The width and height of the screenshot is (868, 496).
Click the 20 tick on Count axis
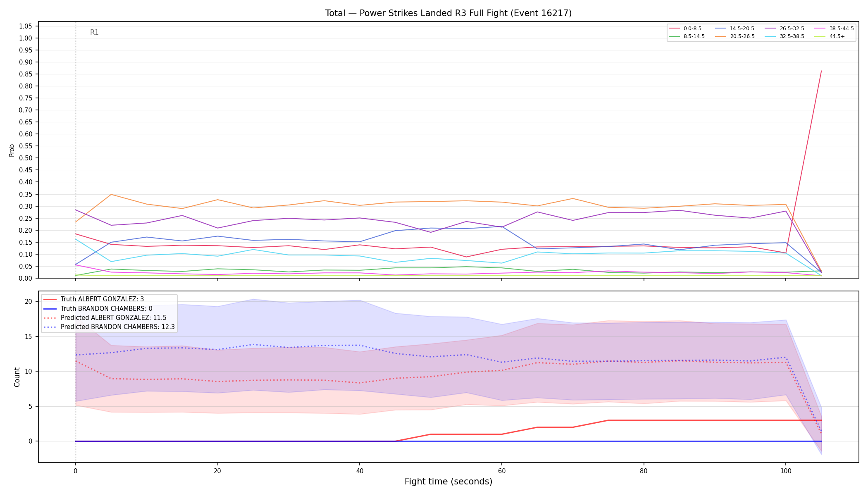(x=29, y=301)
